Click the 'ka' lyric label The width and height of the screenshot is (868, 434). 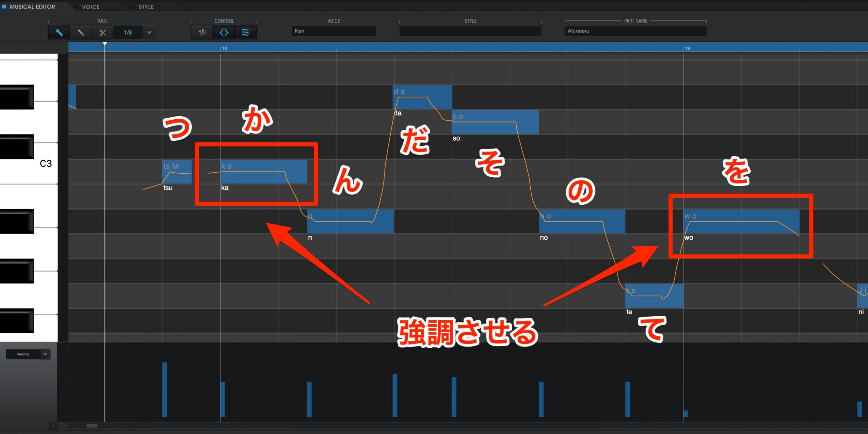point(225,188)
